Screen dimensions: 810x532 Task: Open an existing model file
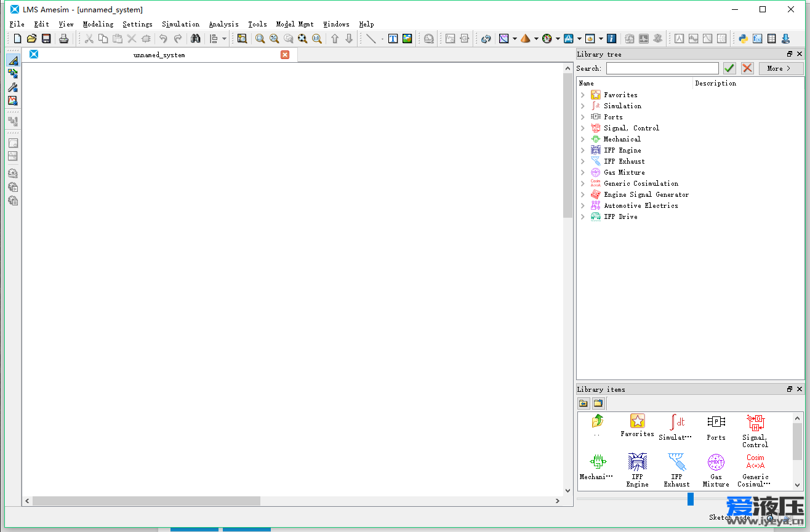[31, 39]
